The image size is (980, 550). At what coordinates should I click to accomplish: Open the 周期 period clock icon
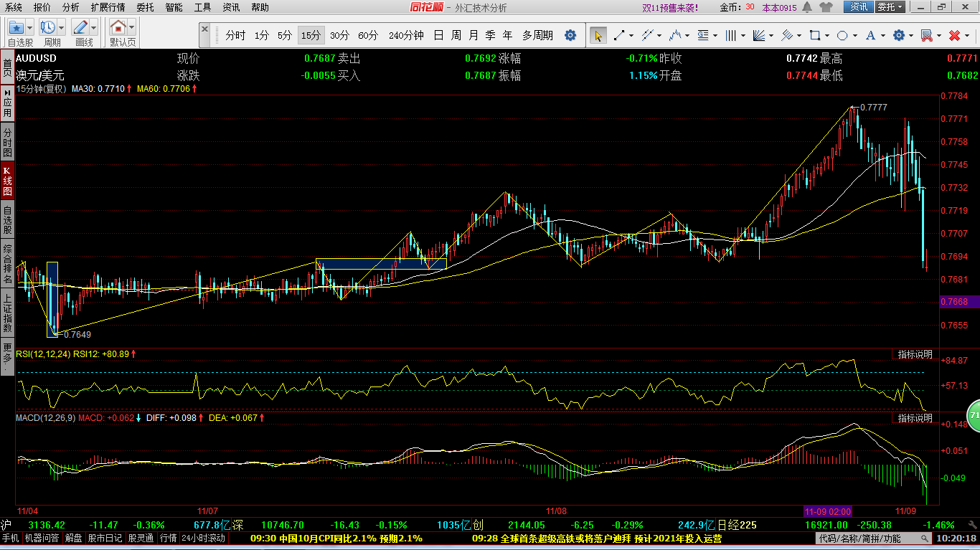47,27
